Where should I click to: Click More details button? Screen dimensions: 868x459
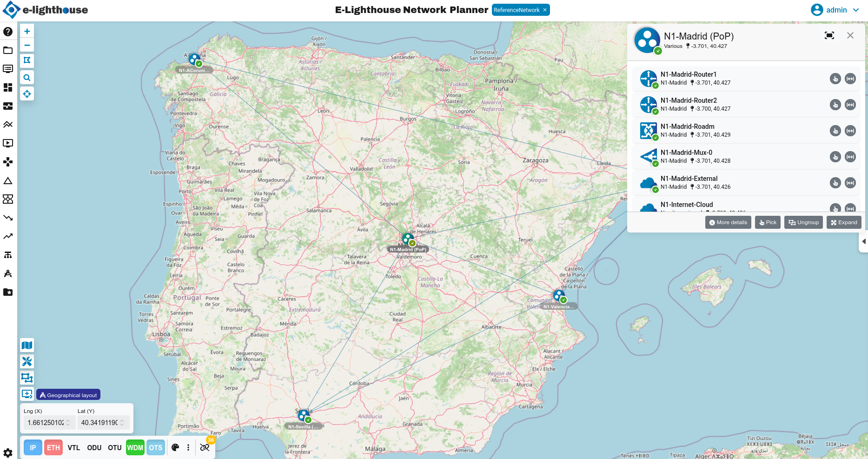point(728,222)
